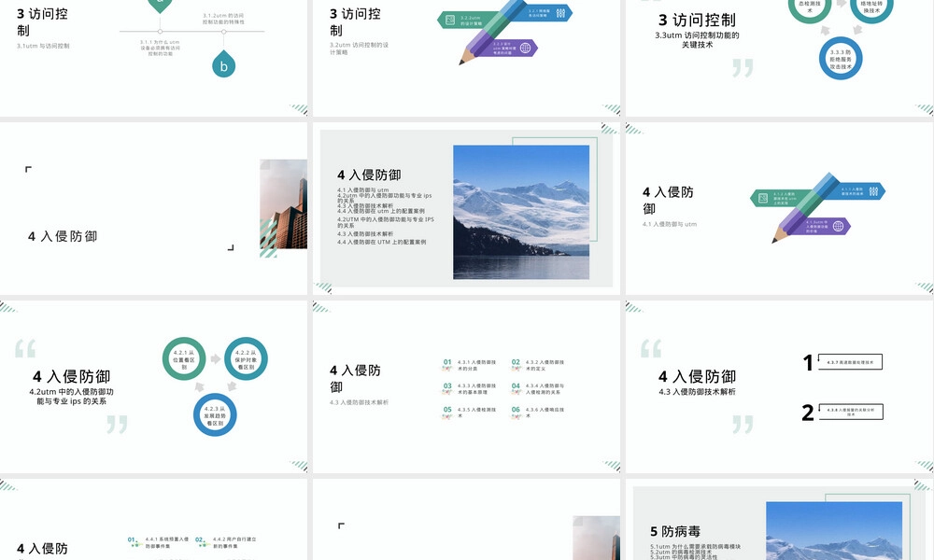Screen dimensions: 934x560
Task: Click item '01 4.3.1 入侵防御技术的分类'
Action: pyautogui.click(x=470, y=365)
